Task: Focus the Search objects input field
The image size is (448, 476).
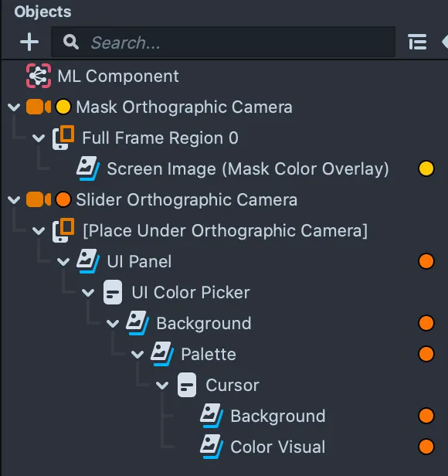Action: point(223,42)
